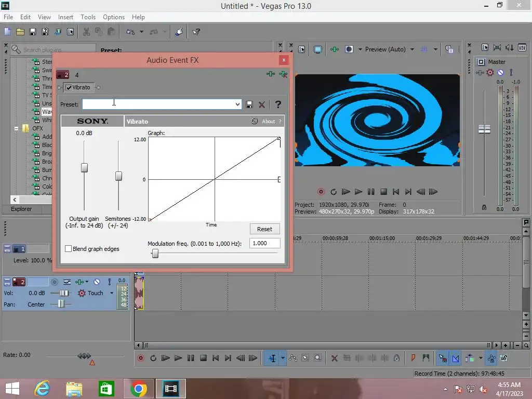Open edit tool dropdown arrow in timeline toolbar

click(283, 358)
